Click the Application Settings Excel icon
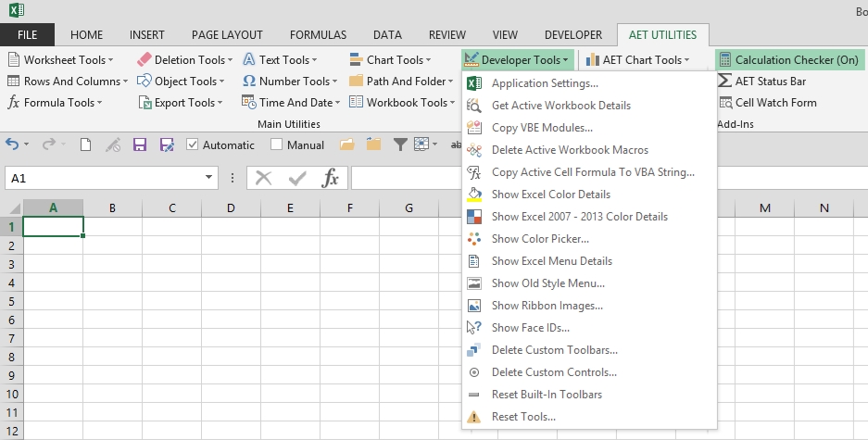The width and height of the screenshot is (868, 440). point(474,83)
